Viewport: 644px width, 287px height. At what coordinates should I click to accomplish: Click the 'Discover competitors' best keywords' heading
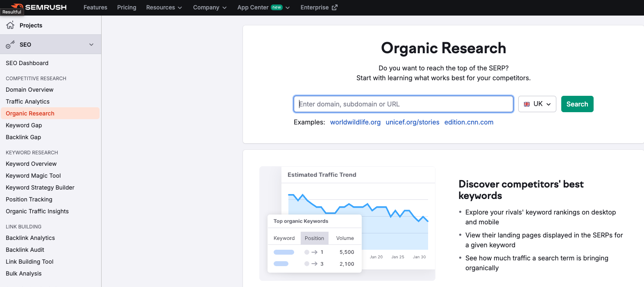point(521,190)
